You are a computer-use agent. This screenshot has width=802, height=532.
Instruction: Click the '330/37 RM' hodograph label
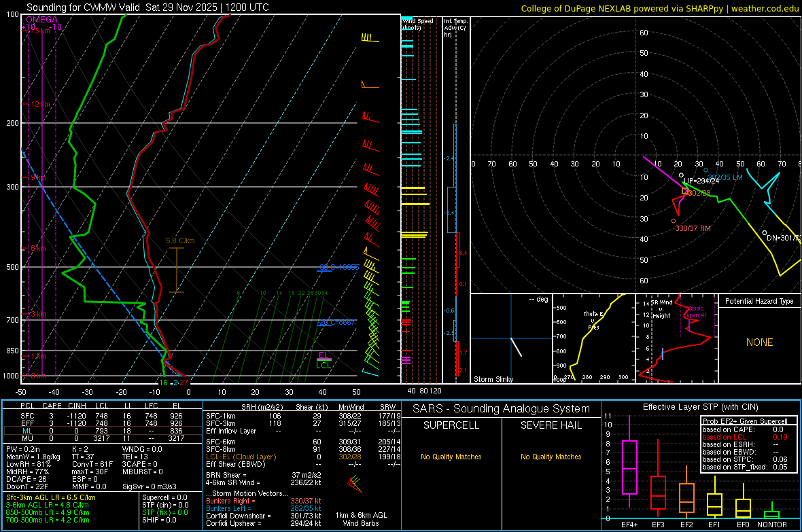[x=693, y=228]
